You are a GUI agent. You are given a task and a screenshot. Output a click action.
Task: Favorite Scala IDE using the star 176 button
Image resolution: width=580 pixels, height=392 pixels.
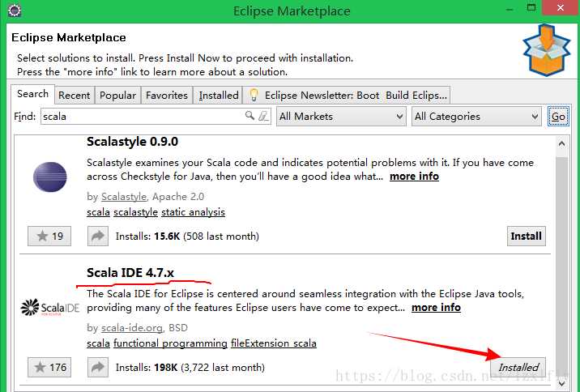(x=49, y=367)
